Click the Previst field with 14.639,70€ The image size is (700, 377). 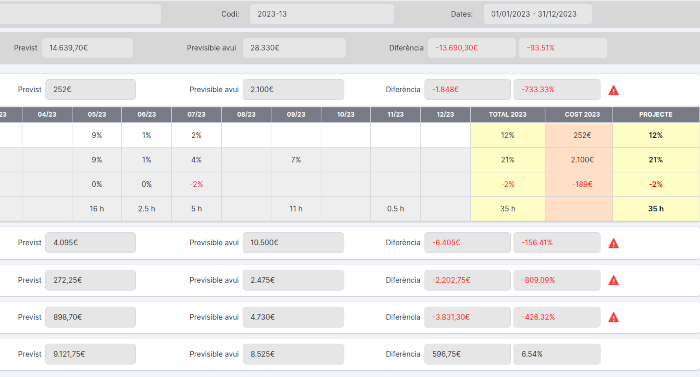(x=88, y=48)
